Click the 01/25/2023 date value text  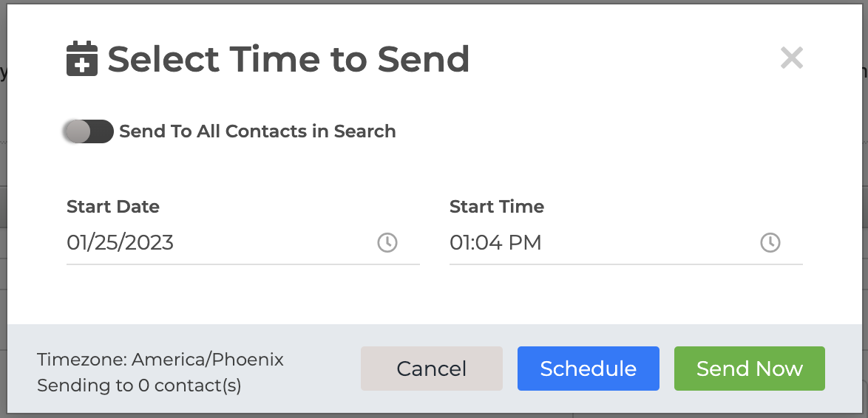point(120,243)
